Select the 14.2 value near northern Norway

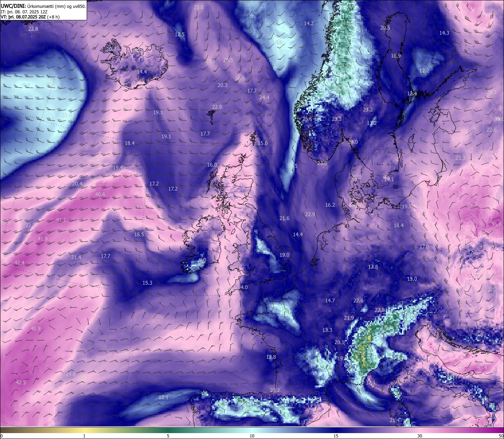(309, 23)
